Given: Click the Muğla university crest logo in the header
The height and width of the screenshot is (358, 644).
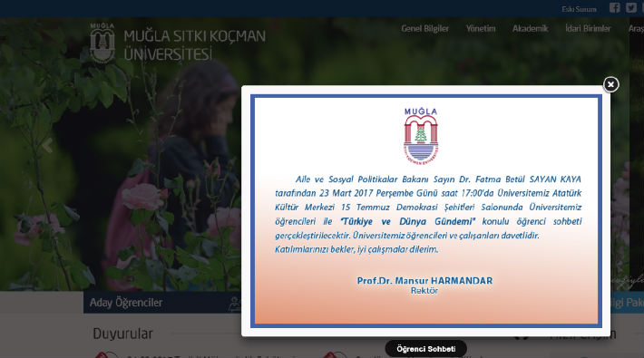Looking at the screenshot, I should 102,43.
